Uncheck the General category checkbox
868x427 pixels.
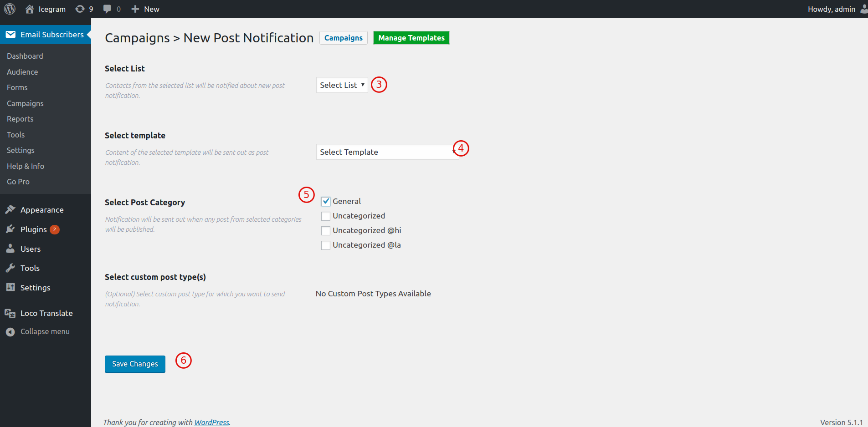pos(326,201)
